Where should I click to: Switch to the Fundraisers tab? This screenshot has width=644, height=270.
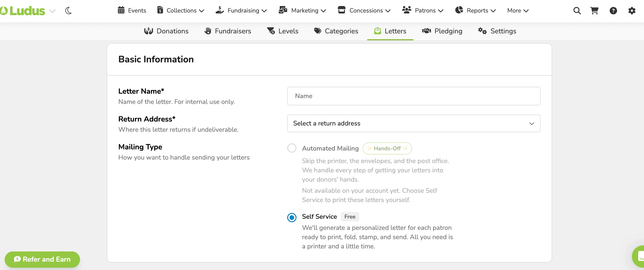(x=228, y=31)
